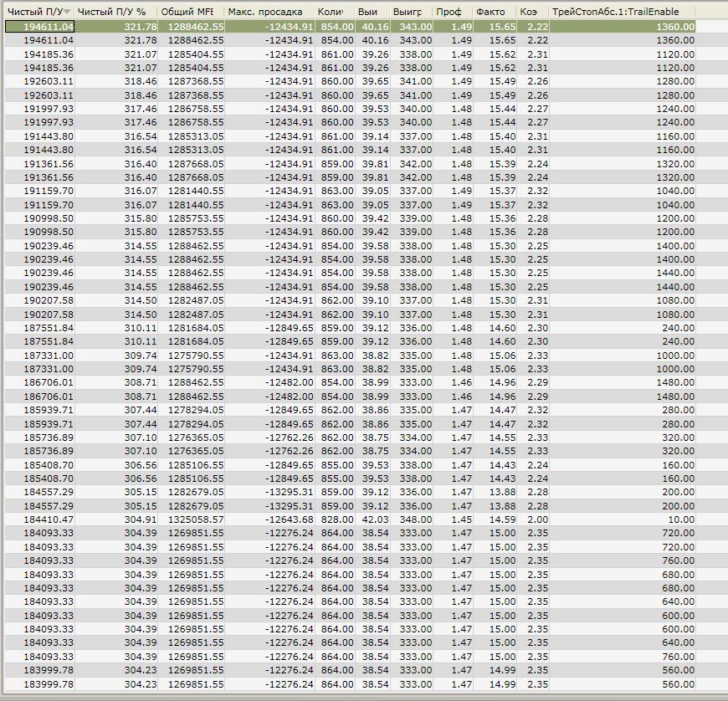
Task: Click the 'Макс. просадка' column header
Action: [269, 12]
